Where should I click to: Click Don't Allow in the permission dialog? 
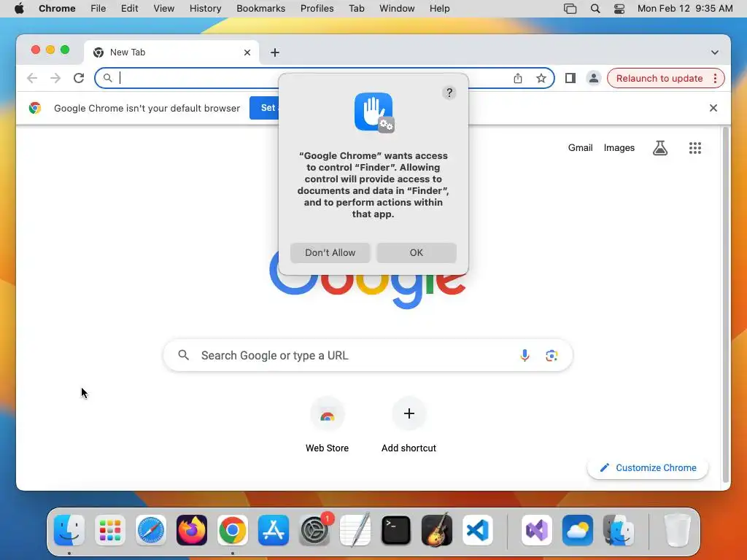tap(330, 252)
